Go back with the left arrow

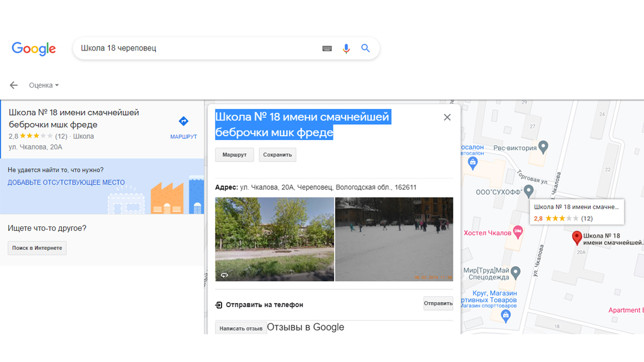[x=13, y=85]
